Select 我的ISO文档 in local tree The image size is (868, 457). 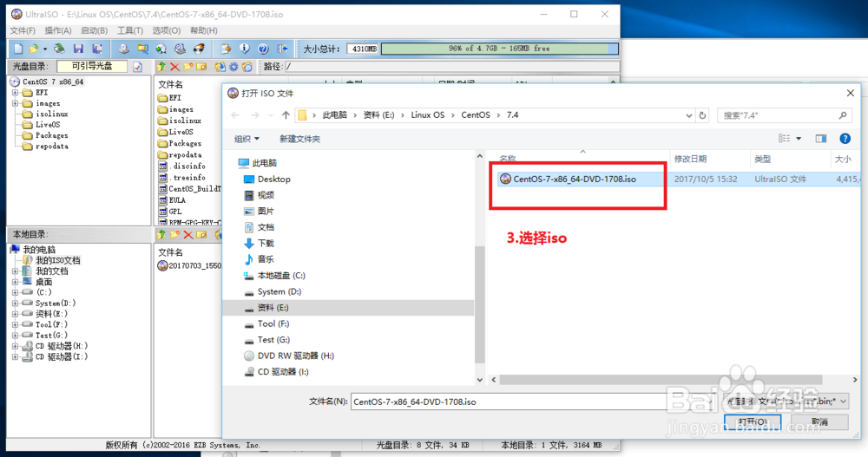pos(57,260)
